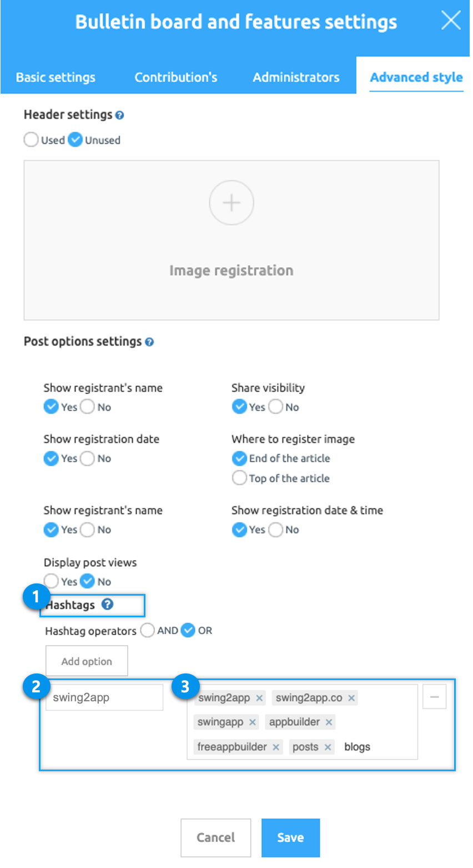Click the swing2app hashtag name field
The width and height of the screenshot is (473, 868).
point(104,697)
